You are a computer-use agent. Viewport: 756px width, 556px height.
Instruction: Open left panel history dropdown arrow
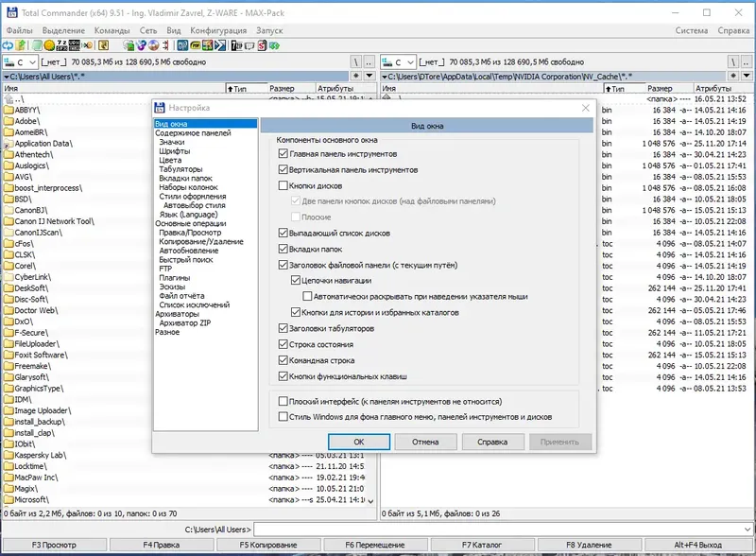(x=369, y=76)
